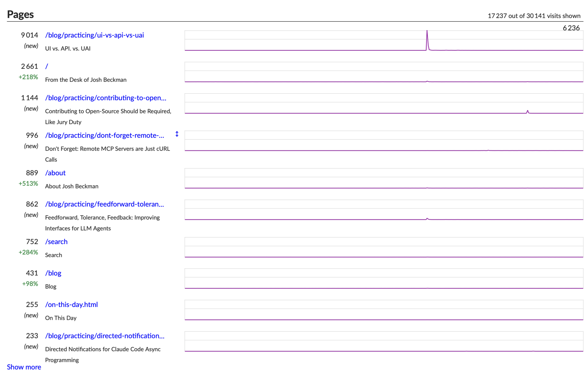Screen dimensions: 588x374
Task: Expand list with Show more
Action: 24,367
